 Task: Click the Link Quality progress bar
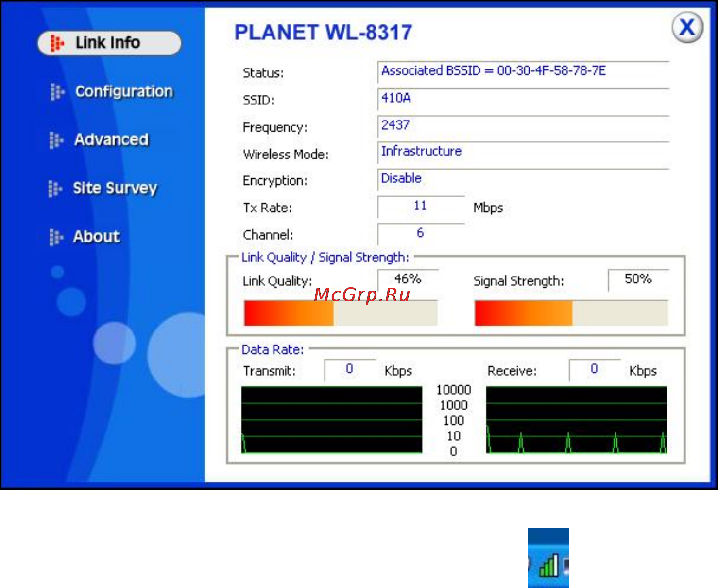click(341, 313)
